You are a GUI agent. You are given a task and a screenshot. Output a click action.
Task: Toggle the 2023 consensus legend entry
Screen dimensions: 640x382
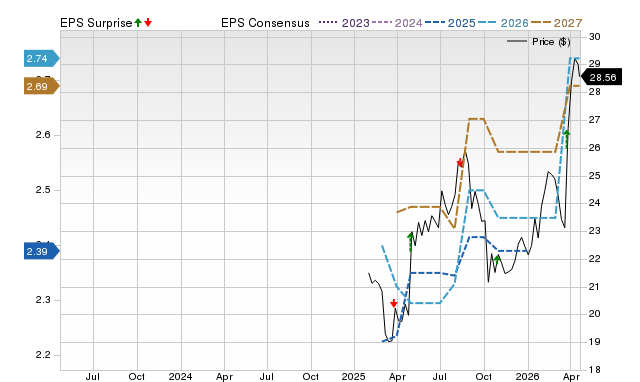(x=344, y=23)
